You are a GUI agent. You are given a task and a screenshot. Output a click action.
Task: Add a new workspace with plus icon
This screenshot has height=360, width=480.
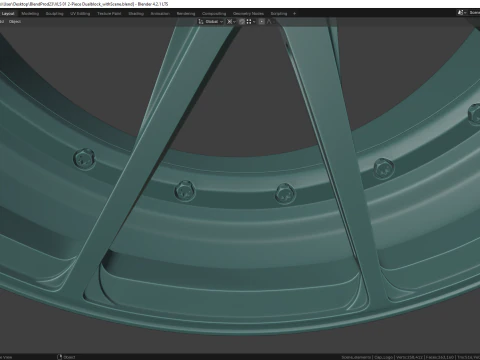click(x=294, y=14)
